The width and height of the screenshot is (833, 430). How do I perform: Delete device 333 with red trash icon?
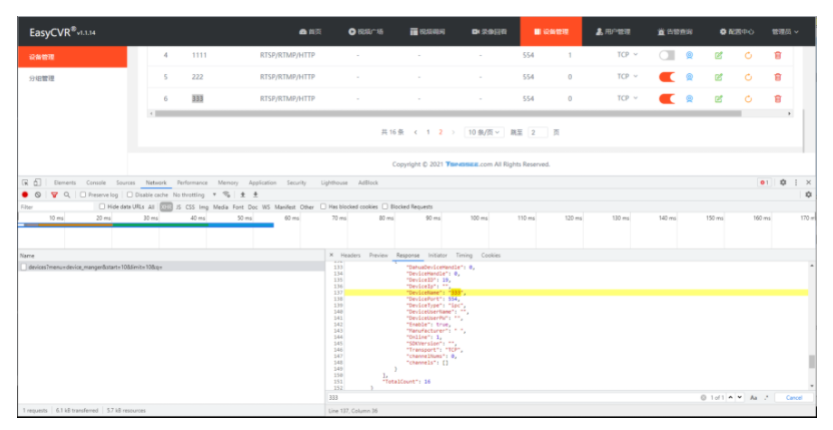(778, 99)
